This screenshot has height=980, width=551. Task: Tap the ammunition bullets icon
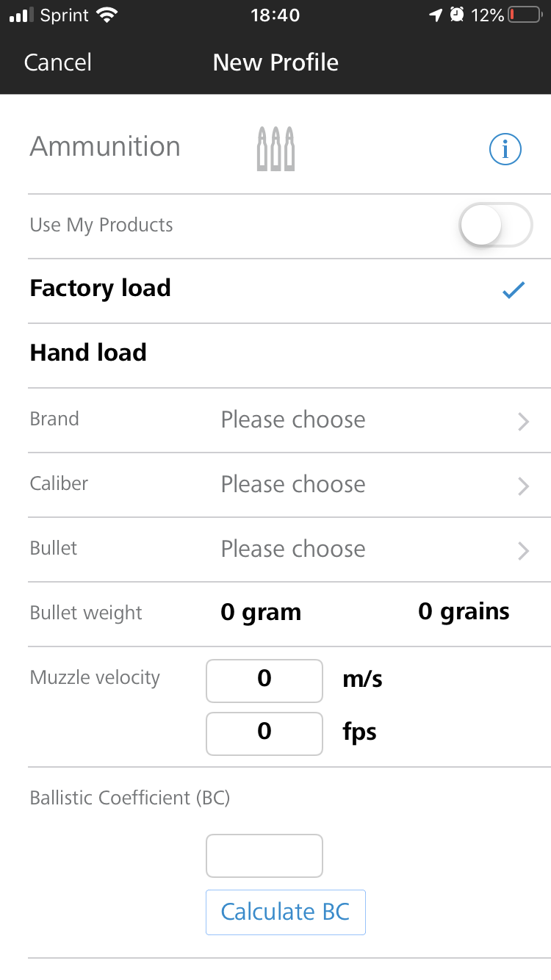[275, 149]
